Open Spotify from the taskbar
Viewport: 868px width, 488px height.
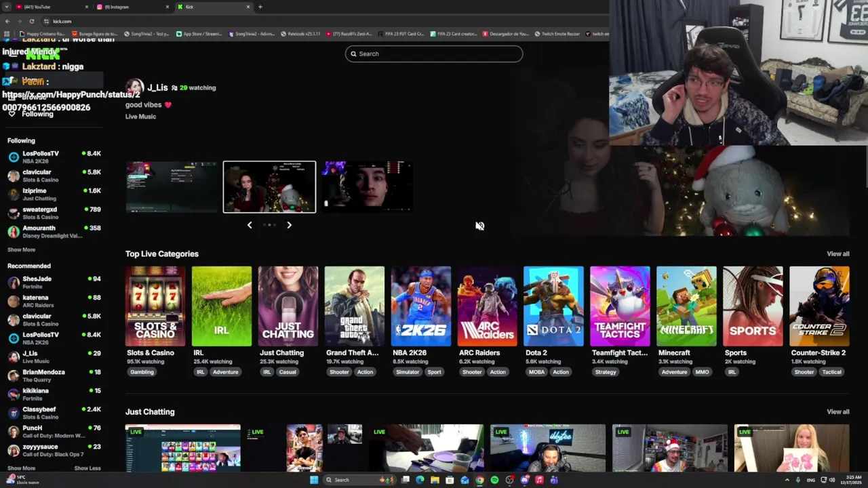pos(494,480)
